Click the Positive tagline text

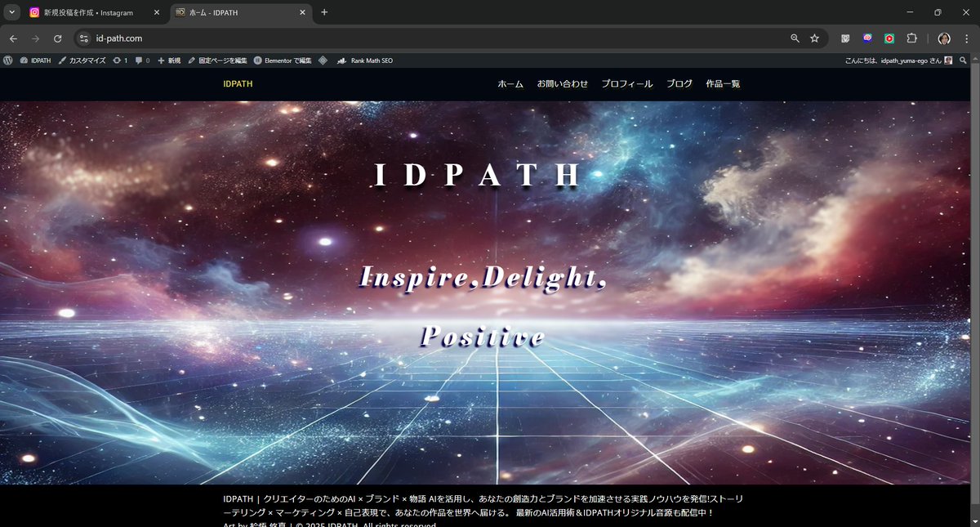tap(483, 336)
